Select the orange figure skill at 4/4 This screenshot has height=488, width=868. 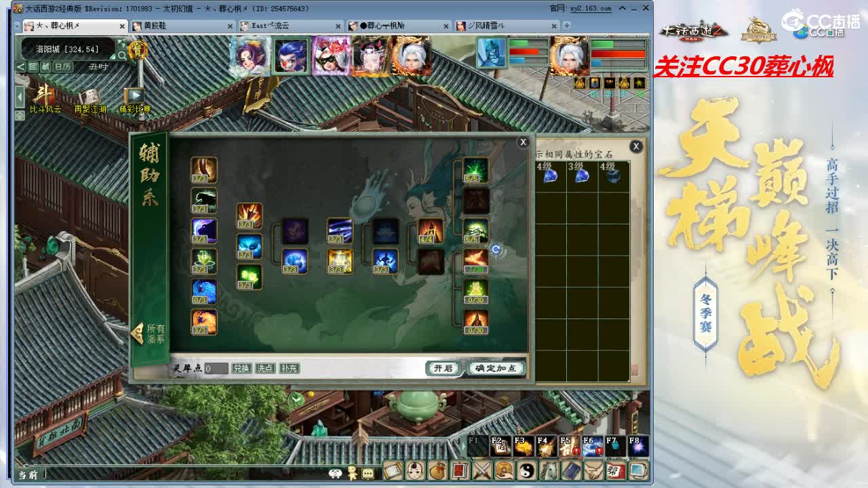point(430,230)
